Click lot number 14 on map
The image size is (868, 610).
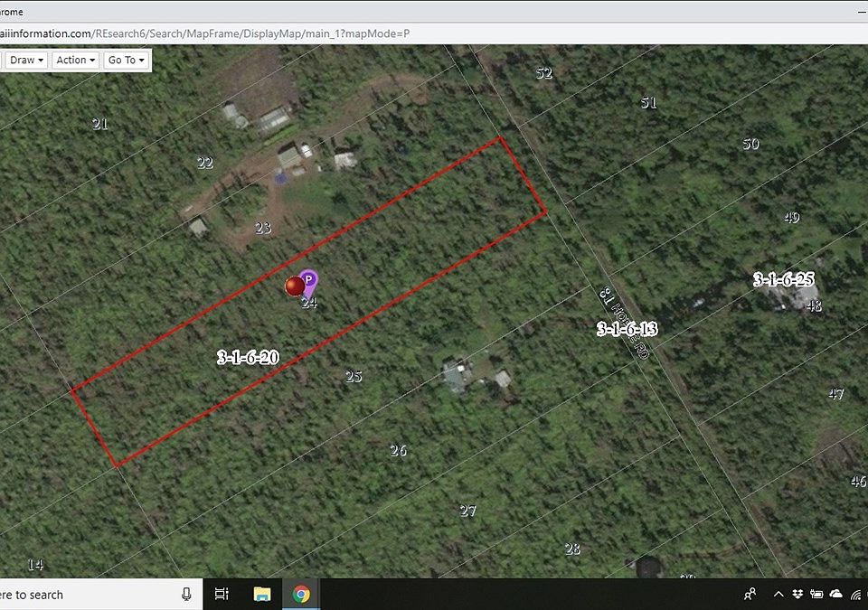coord(36,565)
